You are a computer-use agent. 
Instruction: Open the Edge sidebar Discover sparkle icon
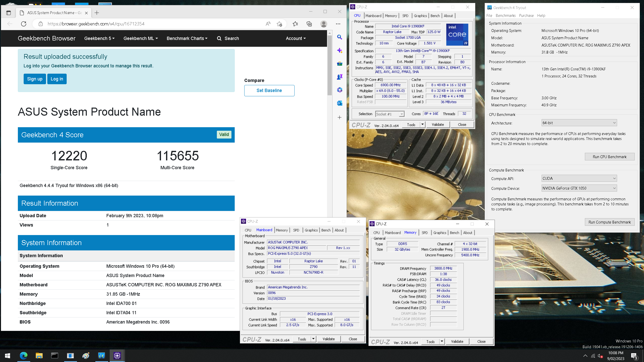click(x=340, y=51)
